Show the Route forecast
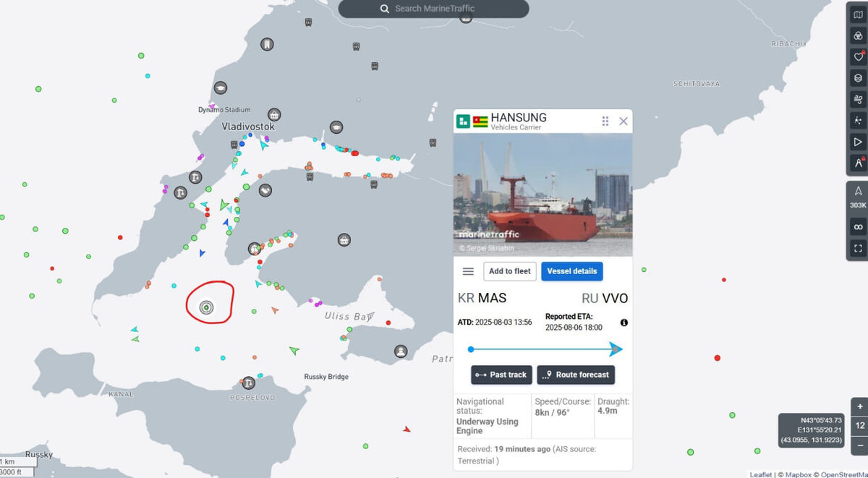 tap(576, 375)
